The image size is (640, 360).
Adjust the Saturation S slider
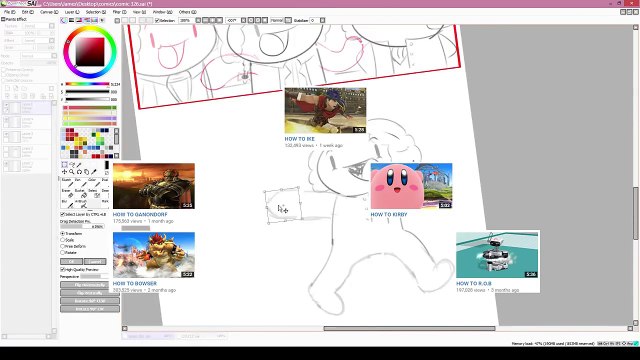[87, 92]
